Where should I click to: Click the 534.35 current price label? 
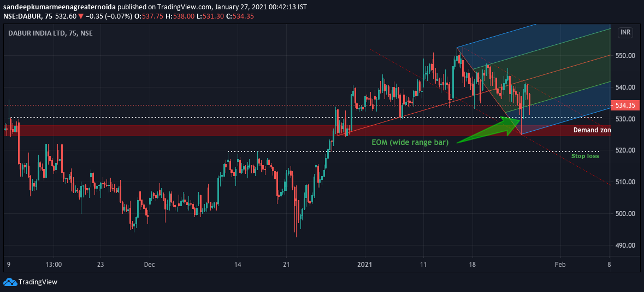tap(625, 106)
